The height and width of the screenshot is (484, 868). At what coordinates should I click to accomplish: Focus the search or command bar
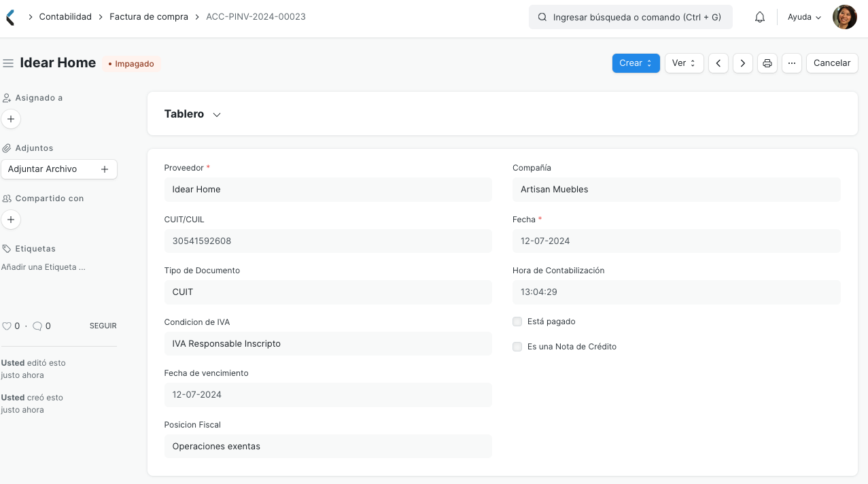pyautogui.click(x=631, y=17)
